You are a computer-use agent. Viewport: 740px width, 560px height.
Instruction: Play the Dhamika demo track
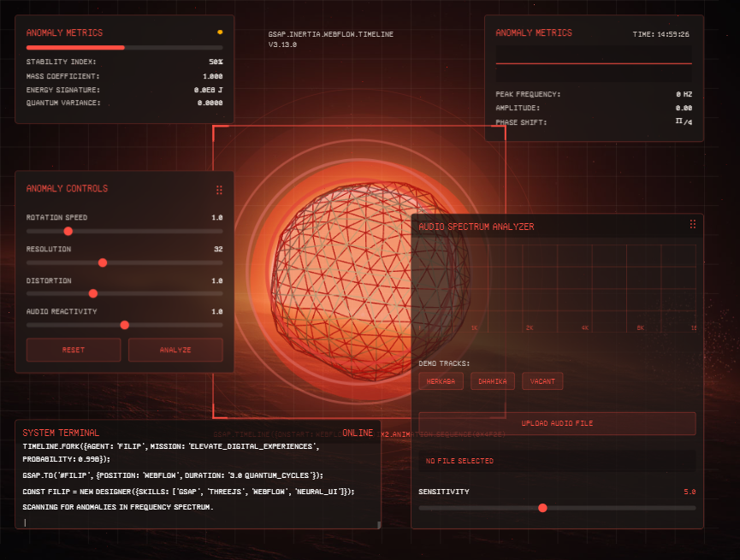pos(493,381)
